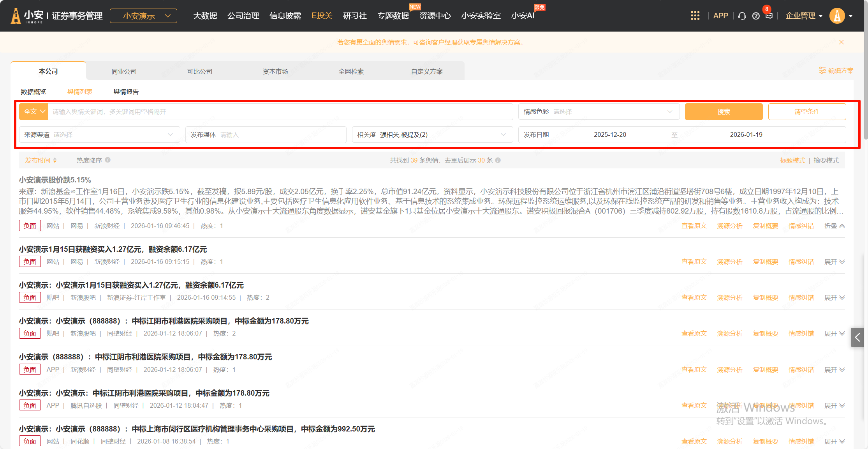This screenshot has height=449, width=868.
Task: Click the 编辑方案 settings icon
Action: 822,71
